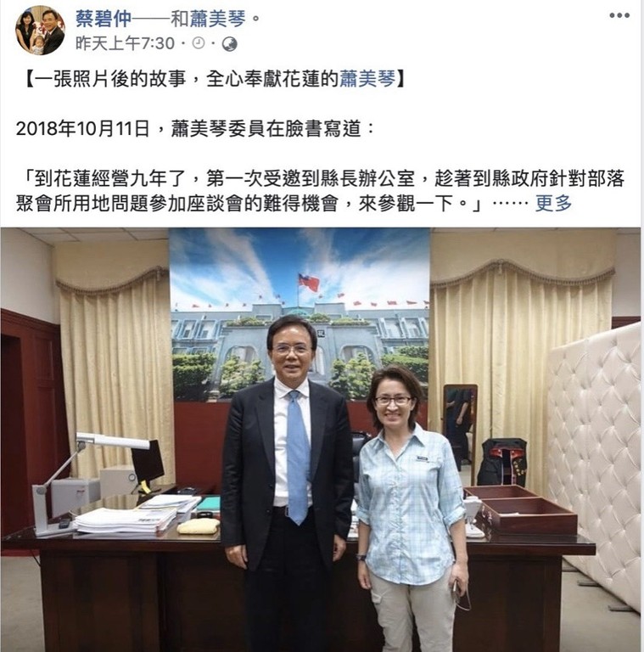Click the white tufted screen panel
644x652 pixels.
point(593,462)
